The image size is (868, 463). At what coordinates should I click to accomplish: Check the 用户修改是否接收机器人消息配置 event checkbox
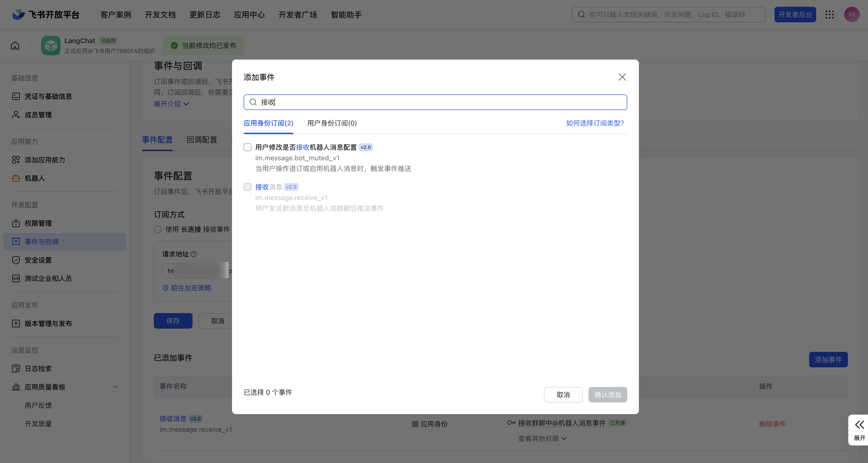point(248,147)
